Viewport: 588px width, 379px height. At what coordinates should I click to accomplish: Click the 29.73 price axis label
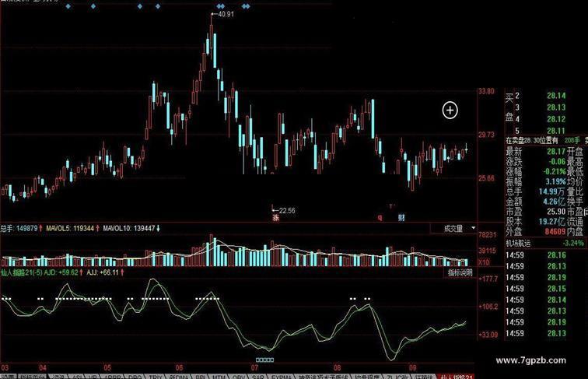(486, 135)
